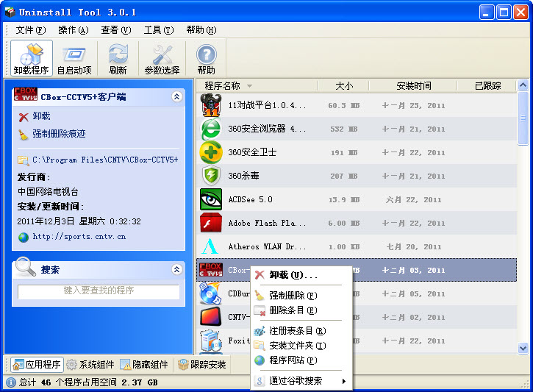Click the scroll down arrow of program list
Image resolution: width=533 pixels, height=392 pixels.
(523, 348)
